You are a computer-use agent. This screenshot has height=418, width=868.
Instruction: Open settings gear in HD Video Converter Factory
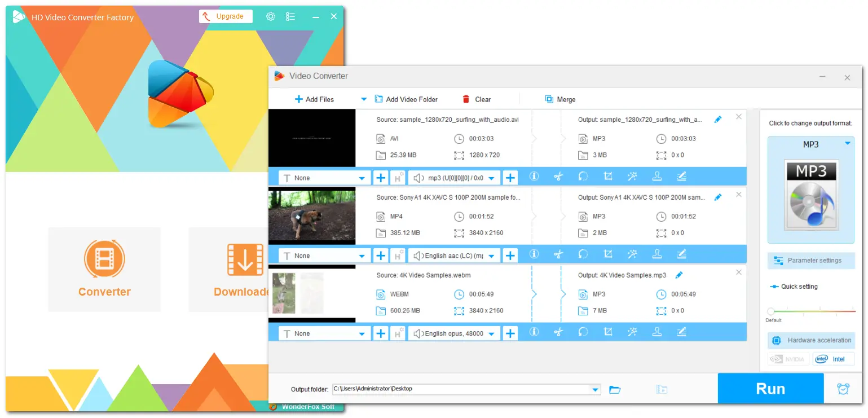tap(271, 16)
